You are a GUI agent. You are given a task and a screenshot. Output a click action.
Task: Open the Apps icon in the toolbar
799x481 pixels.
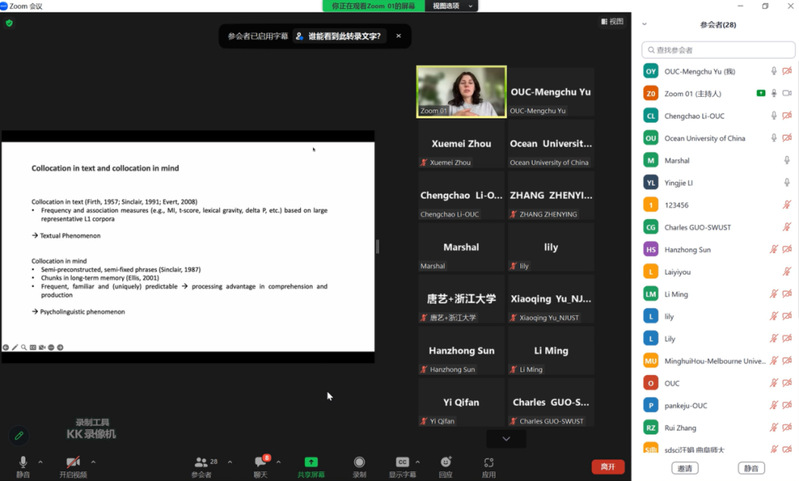point(489,464)
